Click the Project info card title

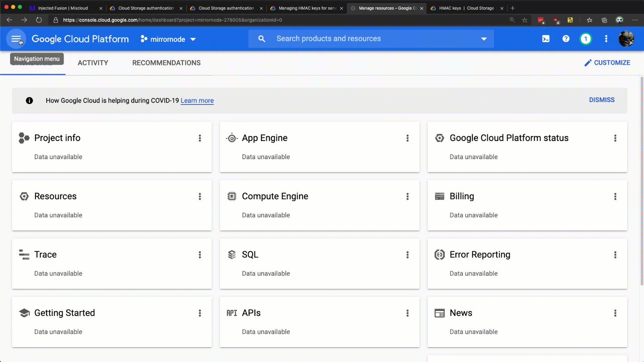click(x=58, y=138)
